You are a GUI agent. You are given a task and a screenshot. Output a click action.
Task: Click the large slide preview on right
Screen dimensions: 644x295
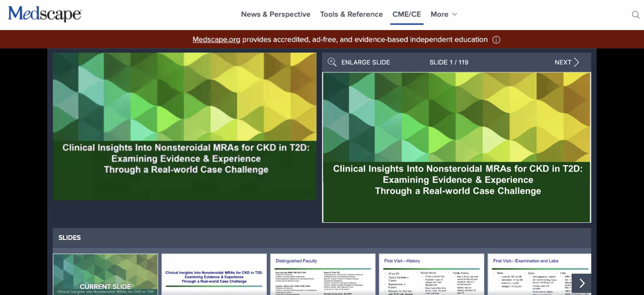(x=457, y=147)
